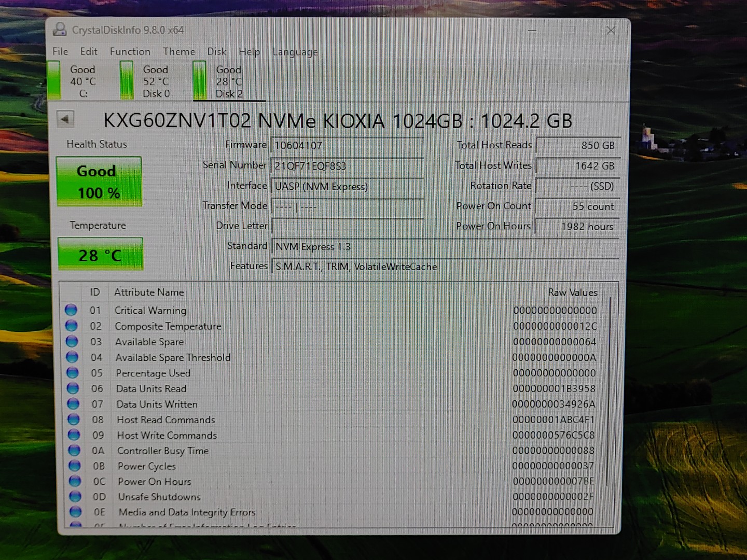Viewport: 747px width, 560px height.
Task: Click the blue status icon for Controller Busy Time
Action: [74, 450]
